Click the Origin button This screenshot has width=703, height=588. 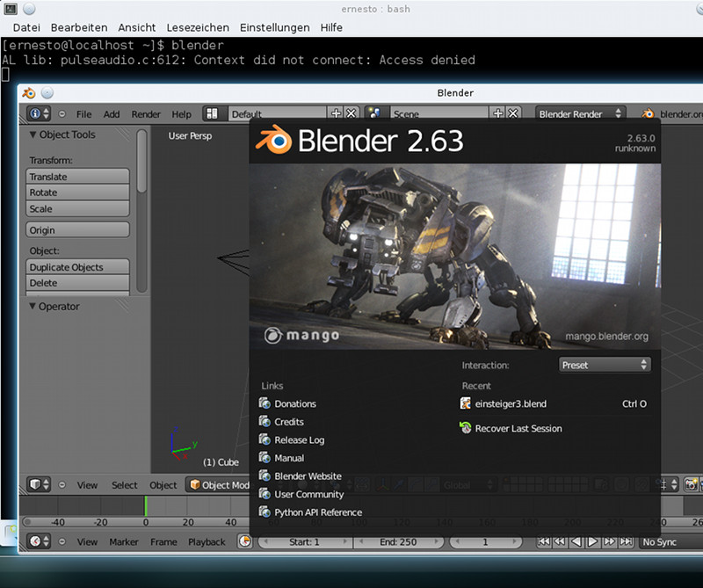(x=77, y=229)
